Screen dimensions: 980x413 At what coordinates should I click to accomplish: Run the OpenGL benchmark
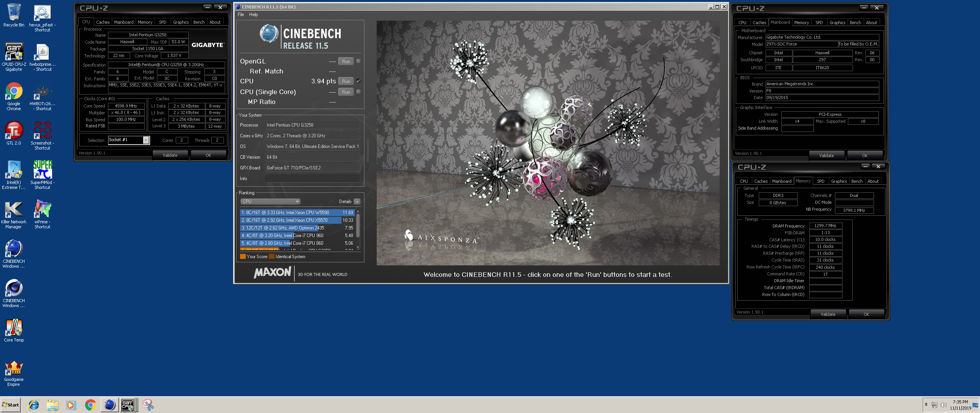346,61
